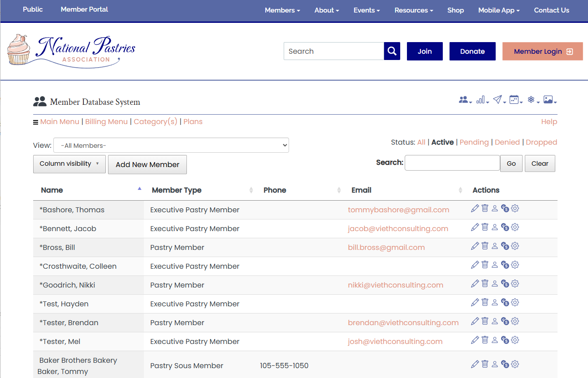Click the image gallery icon on the toolbar
Viewport: 588px width, 378px height.
(x=549, y=99)
